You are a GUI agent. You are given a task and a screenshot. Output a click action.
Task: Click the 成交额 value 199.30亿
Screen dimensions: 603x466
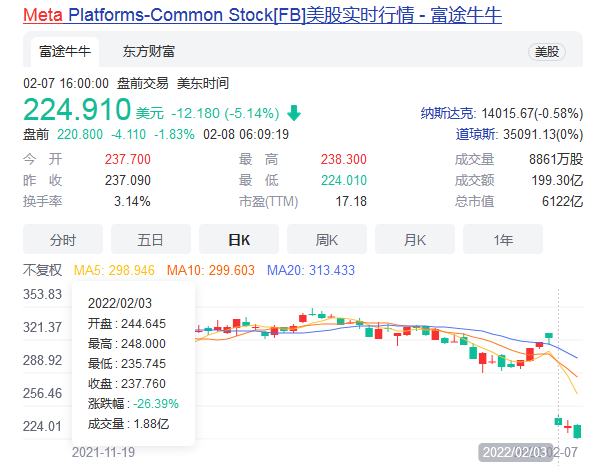point(557,180)
